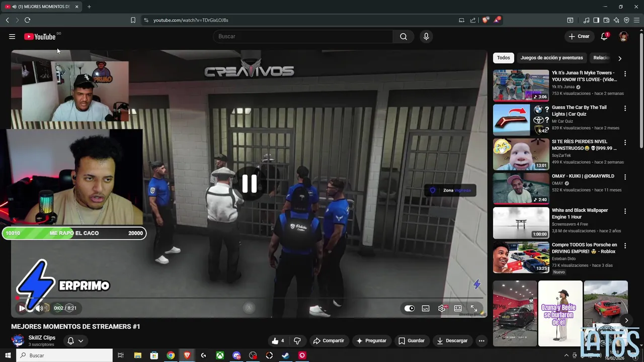
Task: Open the SkillZ Clips channel link
Action: click(x=42, y=338)
